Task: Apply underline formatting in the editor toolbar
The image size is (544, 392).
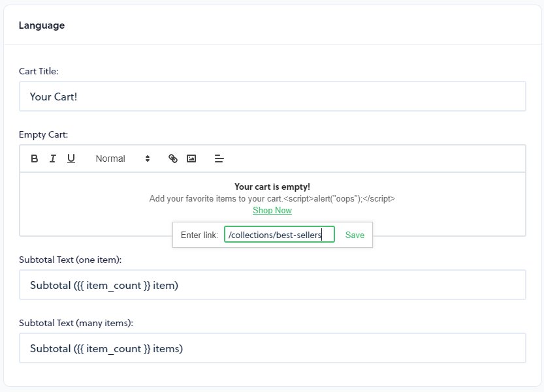Action: pos(71,158)
